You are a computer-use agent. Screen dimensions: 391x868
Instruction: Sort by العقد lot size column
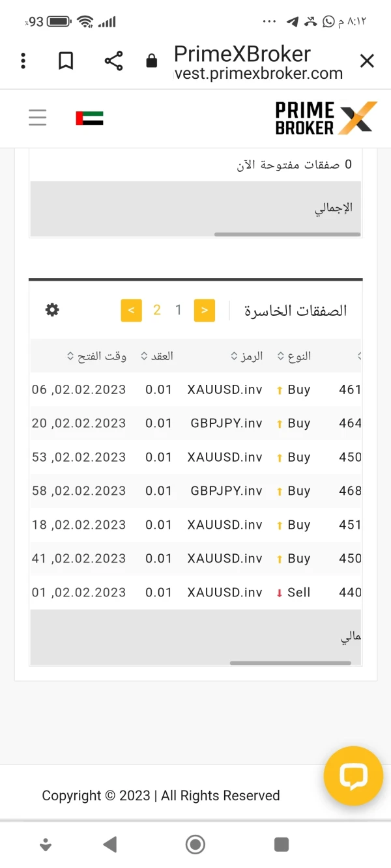157,356
